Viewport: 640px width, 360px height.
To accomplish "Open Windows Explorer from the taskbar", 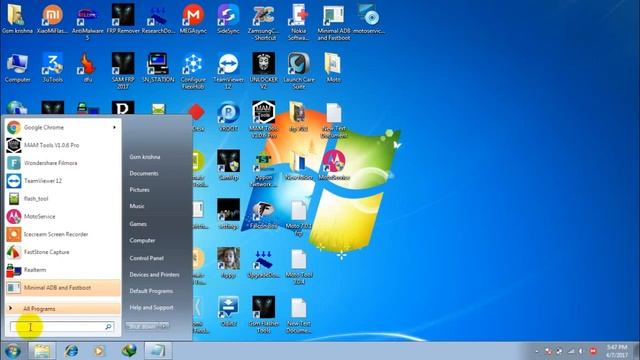I will click(x=42, y=351).
